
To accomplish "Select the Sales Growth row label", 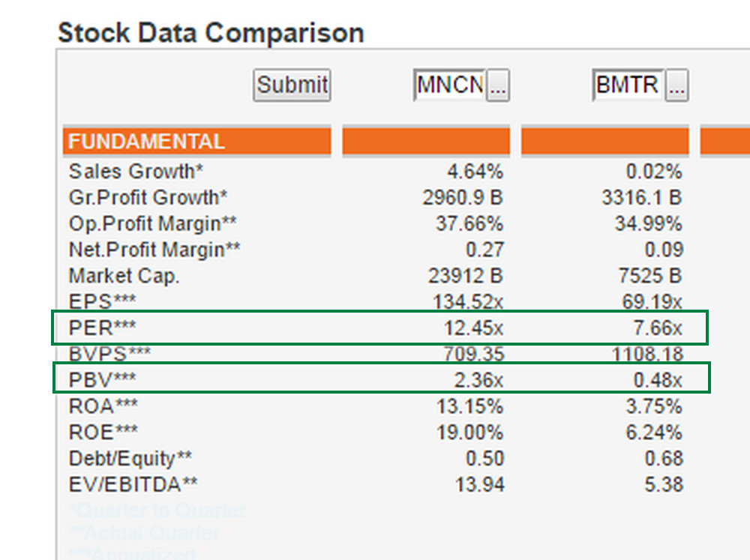I will point(136,172).
